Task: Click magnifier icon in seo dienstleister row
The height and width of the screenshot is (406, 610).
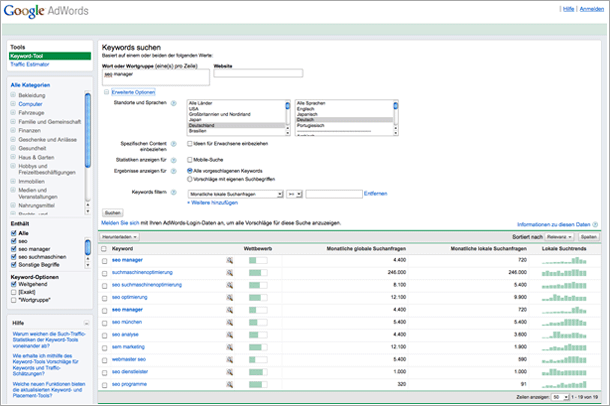Action: point(230,373)
